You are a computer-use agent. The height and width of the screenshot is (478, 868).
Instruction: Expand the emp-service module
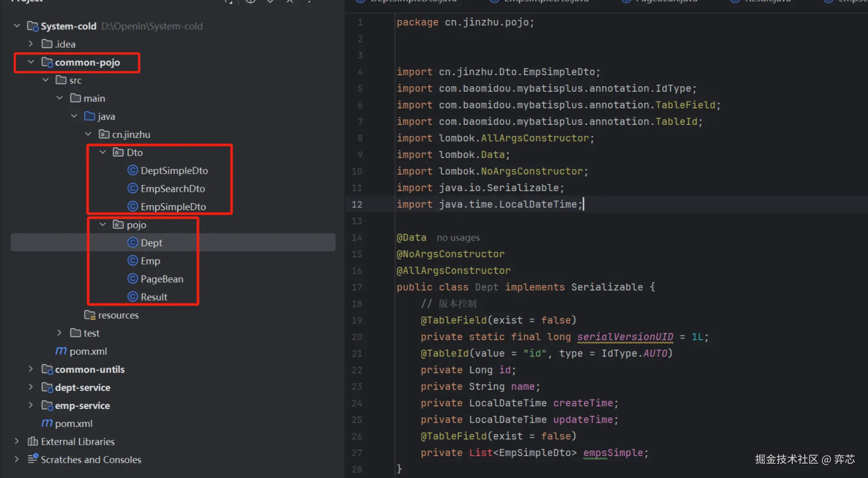point(31,405)
